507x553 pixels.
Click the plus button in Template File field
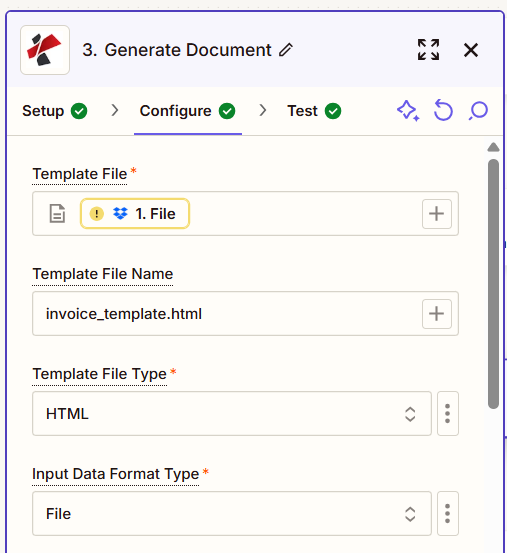(437, 214)
